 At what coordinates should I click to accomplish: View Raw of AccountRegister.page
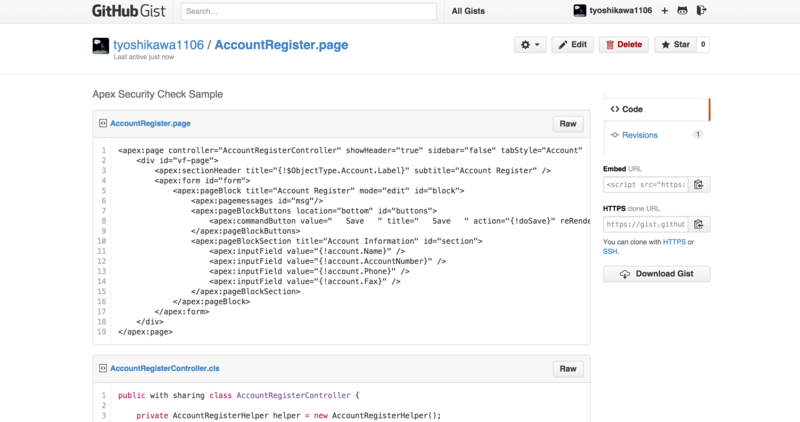568,123
